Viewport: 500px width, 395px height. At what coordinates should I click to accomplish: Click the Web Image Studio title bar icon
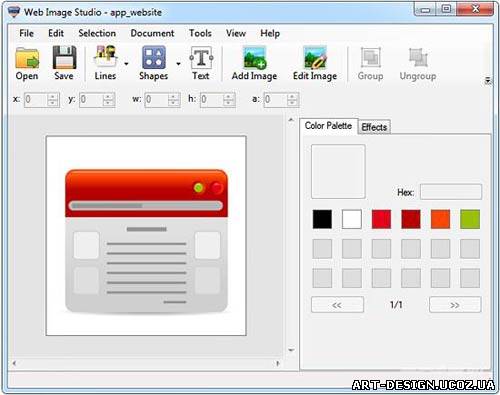[x=14, y=12]
